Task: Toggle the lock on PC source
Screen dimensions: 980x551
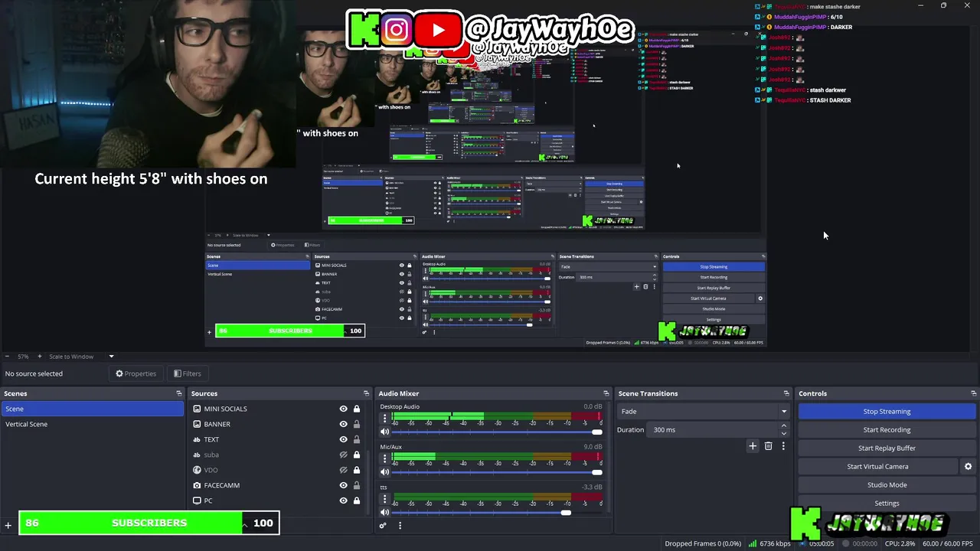Action: tap(356, 500)
